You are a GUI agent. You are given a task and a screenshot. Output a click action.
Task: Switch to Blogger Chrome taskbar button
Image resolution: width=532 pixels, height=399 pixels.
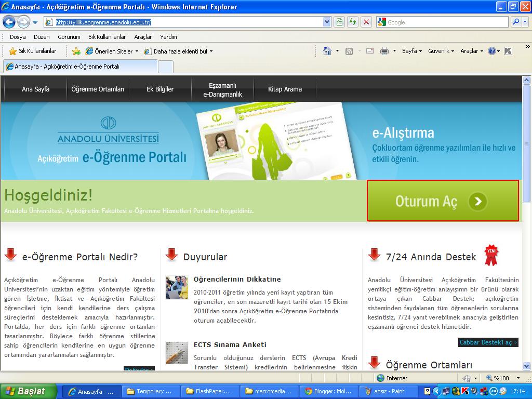pyautogui.click(x=329, y=391)
